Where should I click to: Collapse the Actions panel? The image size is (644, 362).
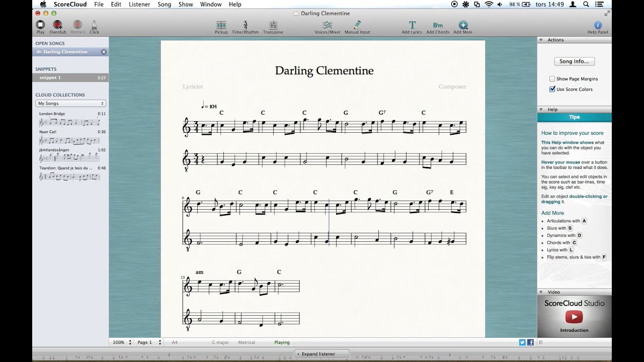point(541,40)
